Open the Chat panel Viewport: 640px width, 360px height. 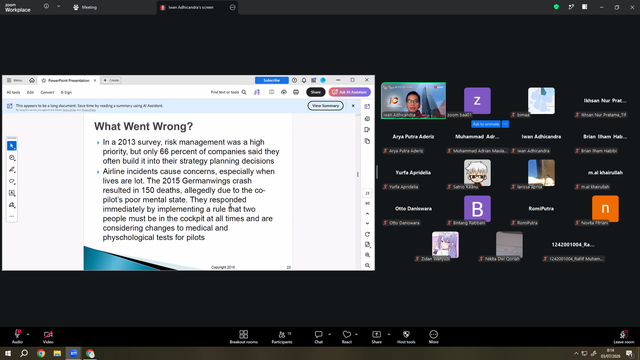(x=318, y=336)
